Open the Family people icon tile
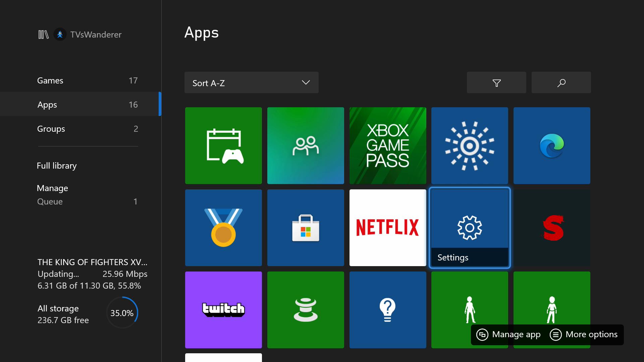 305,145
